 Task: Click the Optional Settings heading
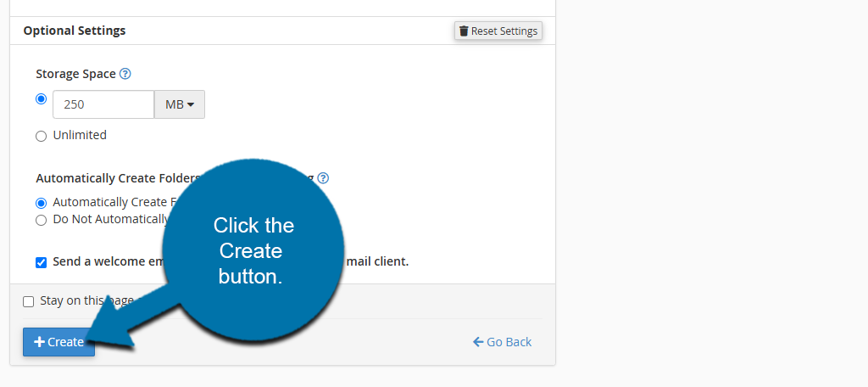[75, 31]
